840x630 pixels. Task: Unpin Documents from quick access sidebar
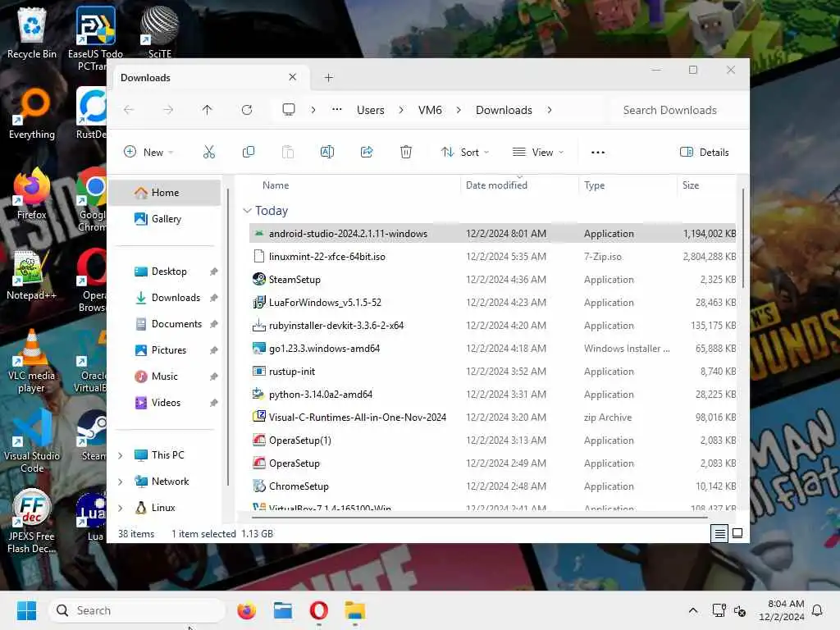tap(214, 324)
